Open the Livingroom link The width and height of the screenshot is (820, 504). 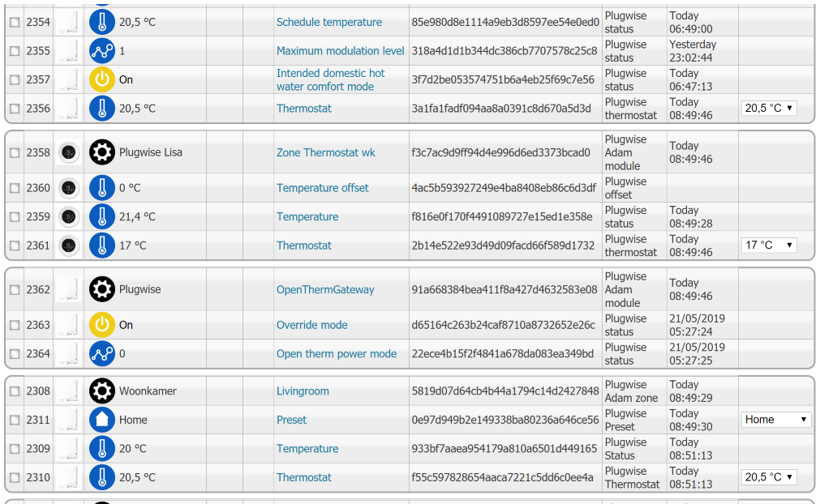coord(303,391)
